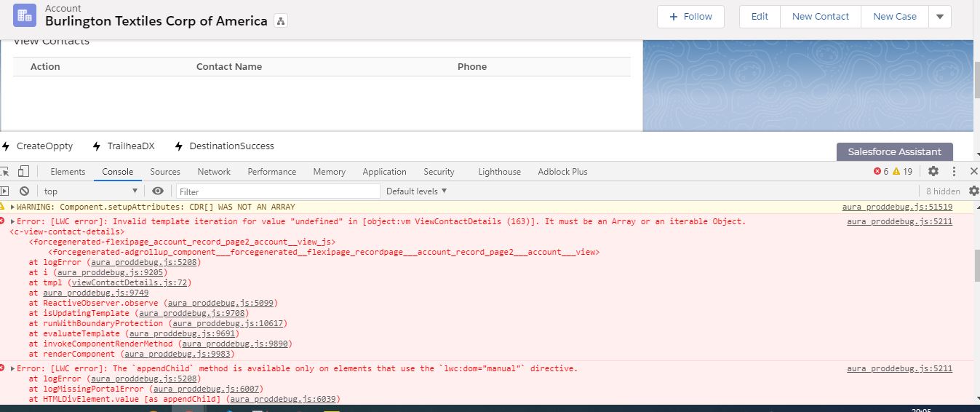The image size is (980, 412).
Task: Switch to the Application tab
Action: point(384,172)
